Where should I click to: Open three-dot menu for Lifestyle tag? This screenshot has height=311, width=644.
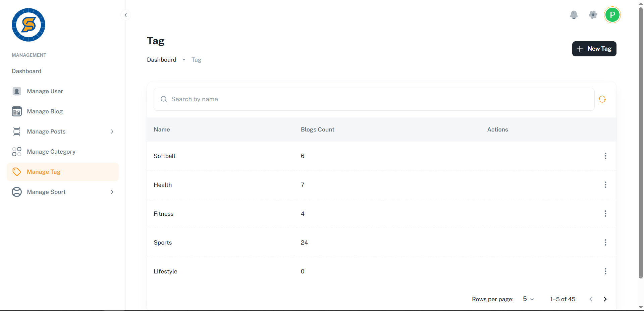[x=605, y=271]
